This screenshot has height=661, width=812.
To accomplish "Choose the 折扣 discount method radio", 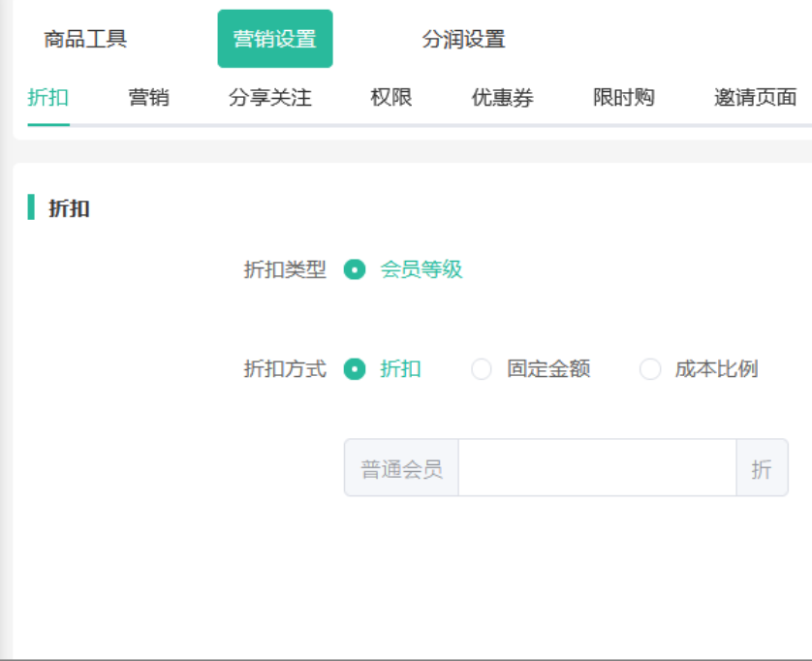I will [355, 369].
